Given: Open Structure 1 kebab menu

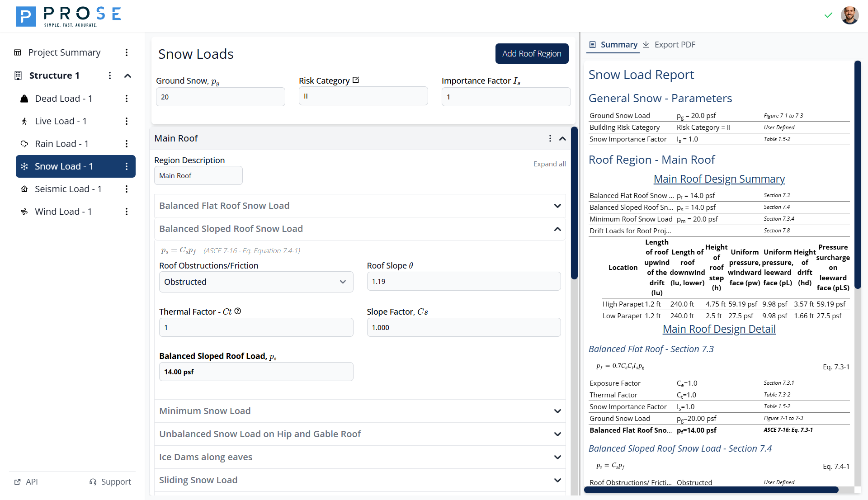Looking at the screenshot, I should pyautogui.click(x=110, y=75).
